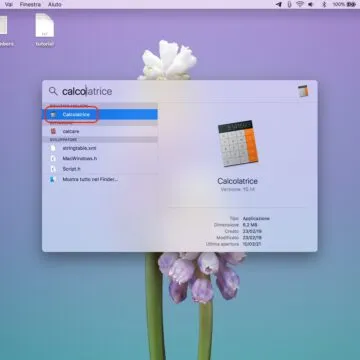
Task: Click the 6.2 MB size value
Action: click(250, 225)
